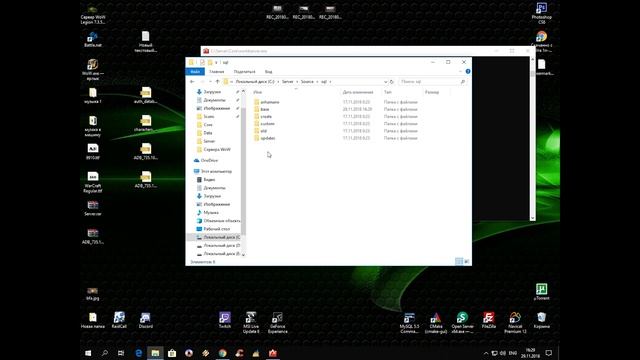Switch to large icons view in status bar
Screen dimensions: 640x360
[467, 262]
